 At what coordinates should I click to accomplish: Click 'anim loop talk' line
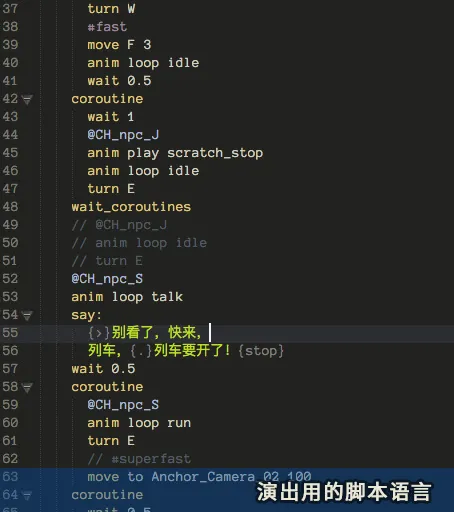[127, 297]
